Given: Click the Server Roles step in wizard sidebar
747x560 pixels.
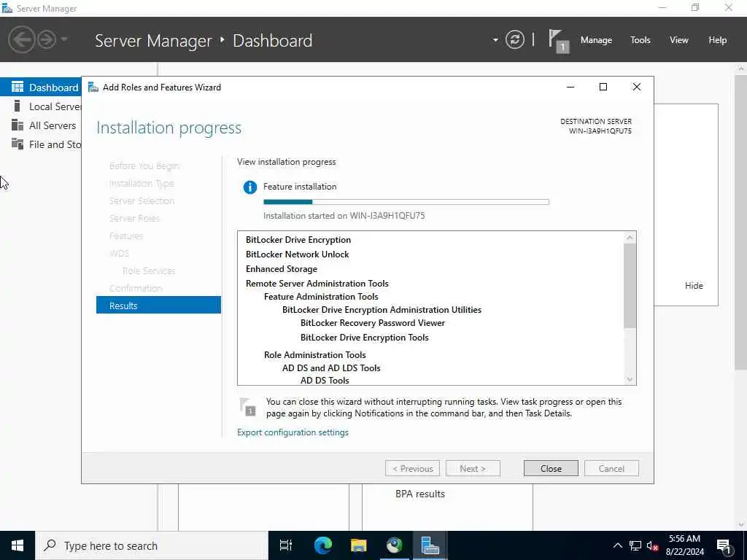Looking at the screenshot, I should (x=134, y=218).
